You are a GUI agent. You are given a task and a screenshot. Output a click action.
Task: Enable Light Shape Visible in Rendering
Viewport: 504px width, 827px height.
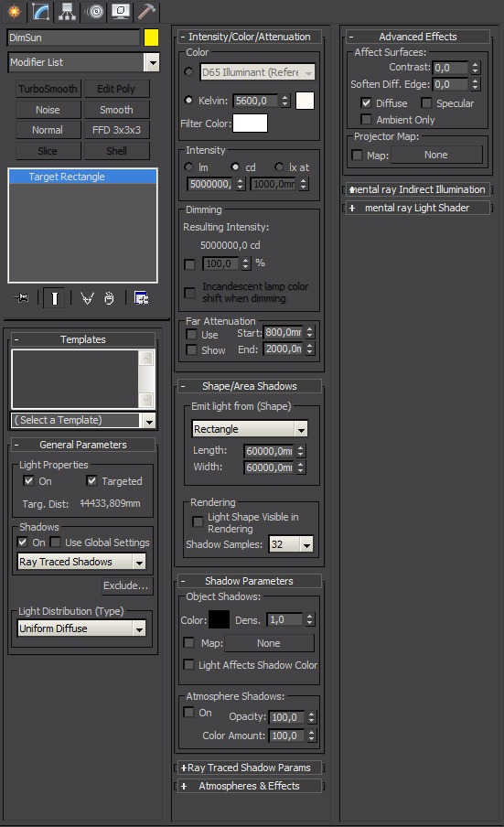198,521
